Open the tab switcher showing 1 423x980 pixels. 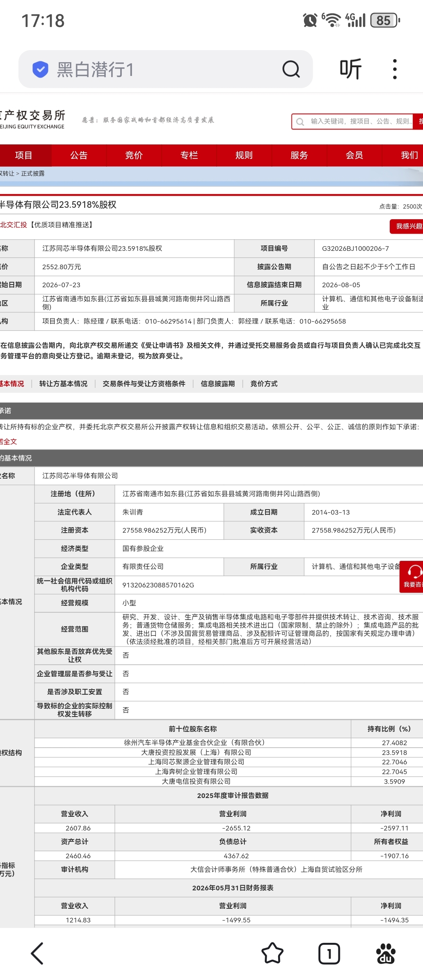click(329, 953)
